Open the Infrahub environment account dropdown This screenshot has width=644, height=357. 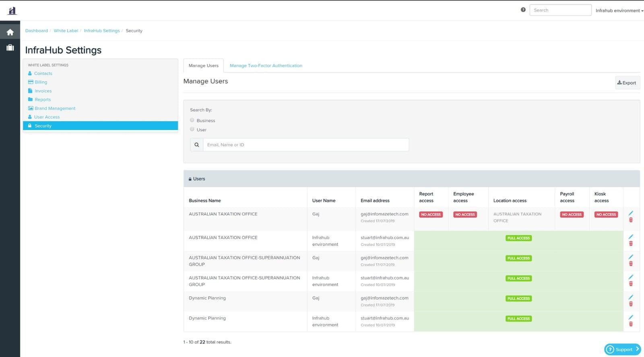pyautogui.click(x=619, y=10)
